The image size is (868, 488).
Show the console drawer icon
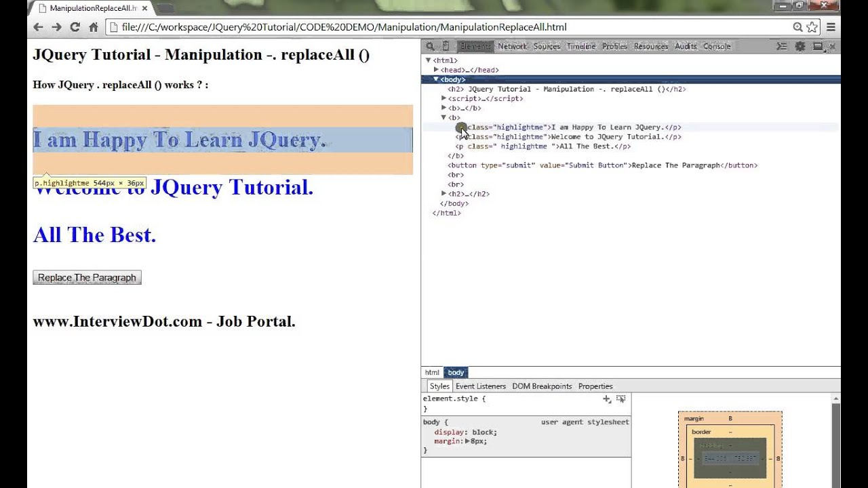[x=782, y=46]
